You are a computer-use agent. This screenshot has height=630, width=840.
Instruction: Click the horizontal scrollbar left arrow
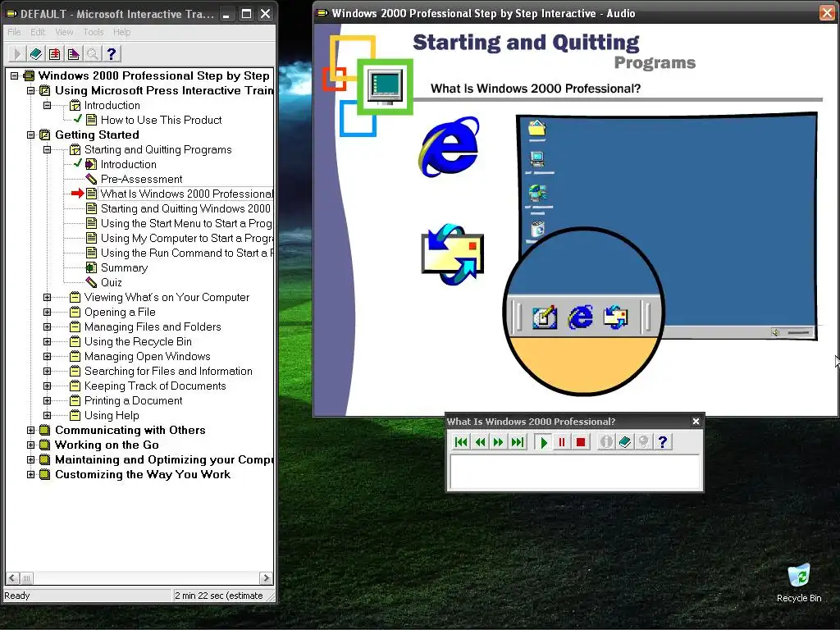[x=13, y=578]
